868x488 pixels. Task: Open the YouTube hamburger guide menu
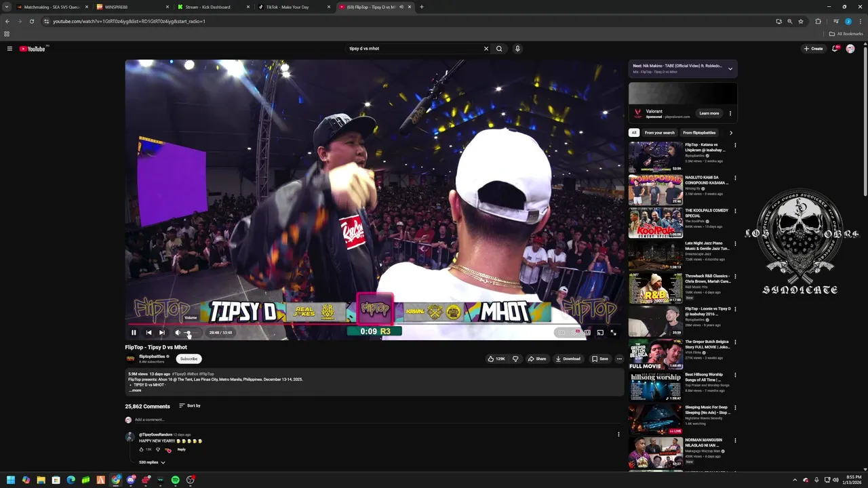[9, 49]
